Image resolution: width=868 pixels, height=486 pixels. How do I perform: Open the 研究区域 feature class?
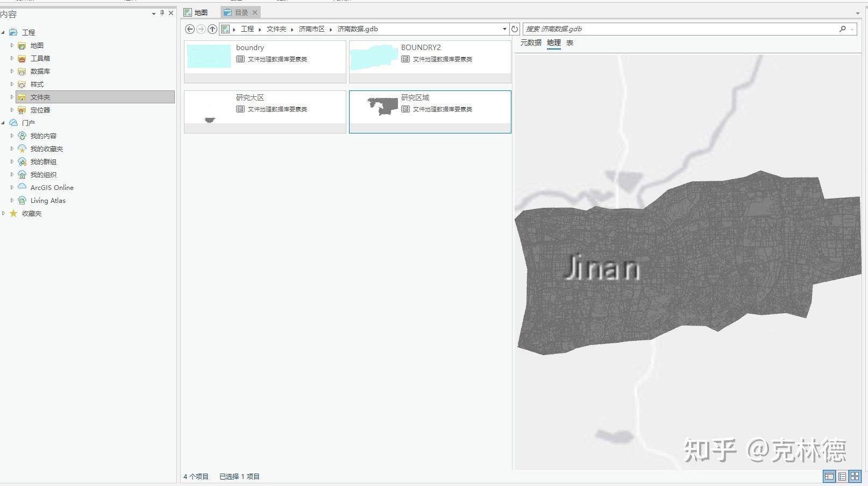point(430,108)
